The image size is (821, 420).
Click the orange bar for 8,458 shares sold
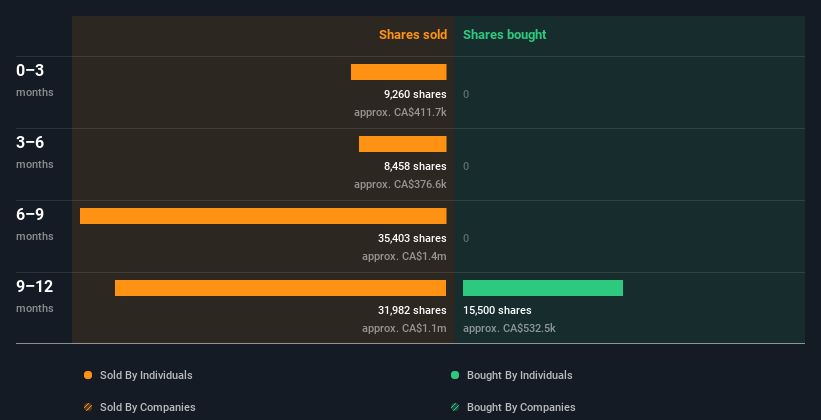pyautogui.click(x=403, y=144)
